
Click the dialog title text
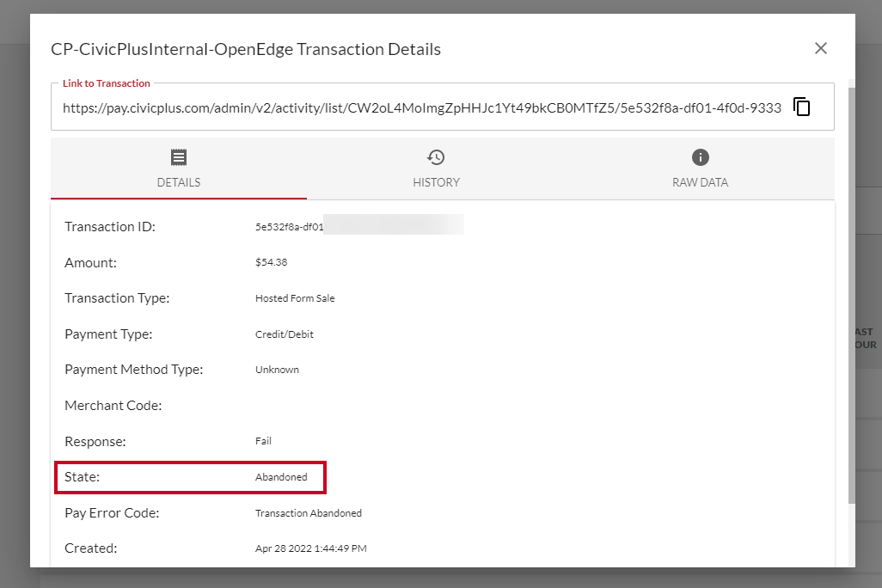point(246,50)
